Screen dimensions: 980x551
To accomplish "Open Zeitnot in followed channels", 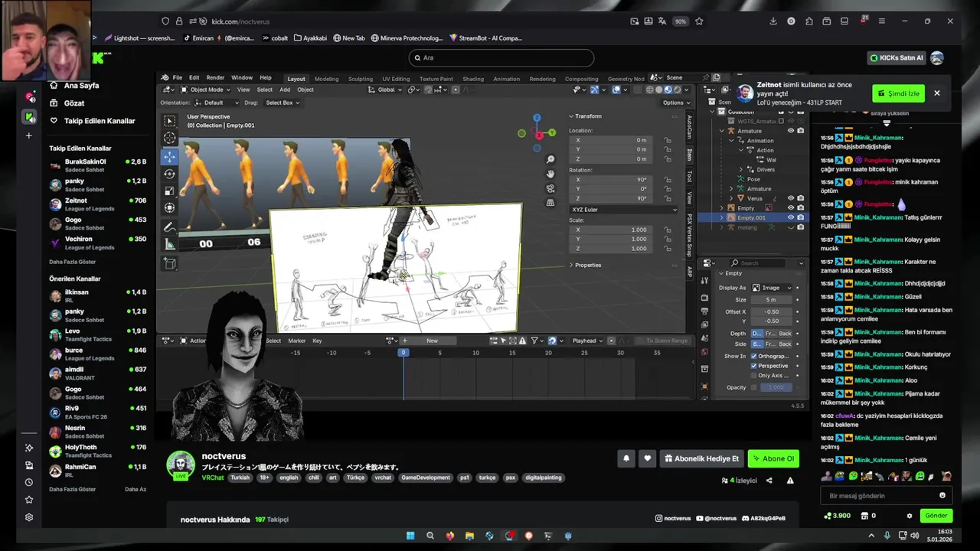I will point(97,204).
